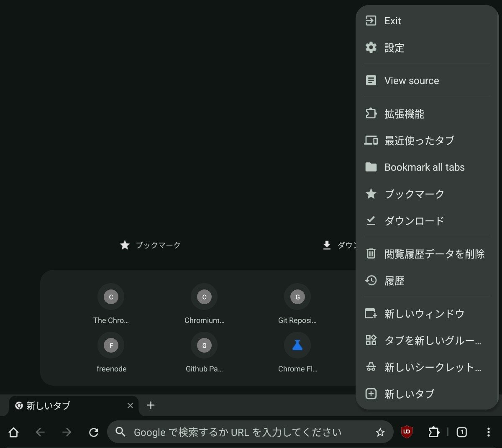Open the Chrome Fl... flask tile
502x448 pixels.
(297, 353)
